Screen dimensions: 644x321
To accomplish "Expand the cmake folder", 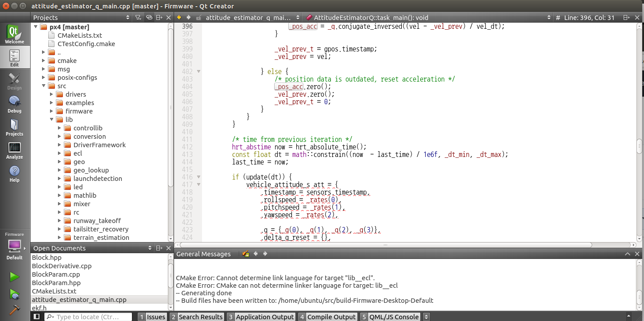I will [43, 61].
